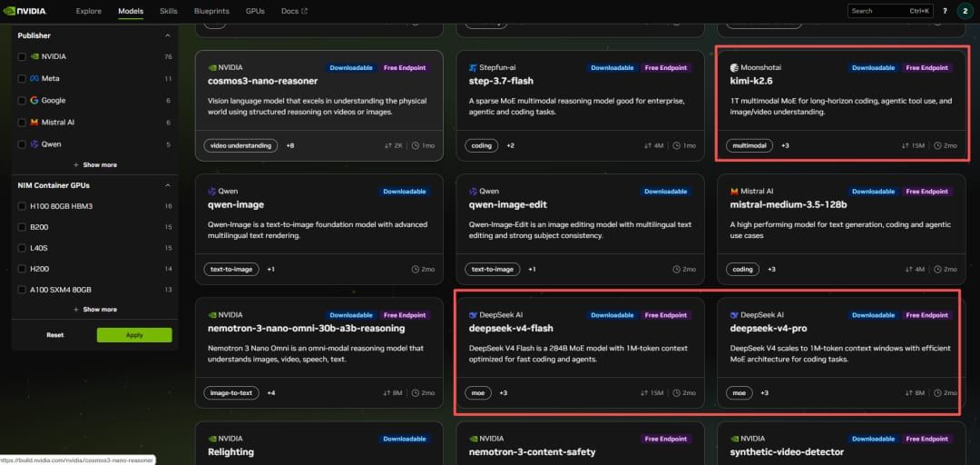Viewport: 980px width, 465px height.
Task: Collapse the NIM Container GPUs section
Action: coord(168,185)
